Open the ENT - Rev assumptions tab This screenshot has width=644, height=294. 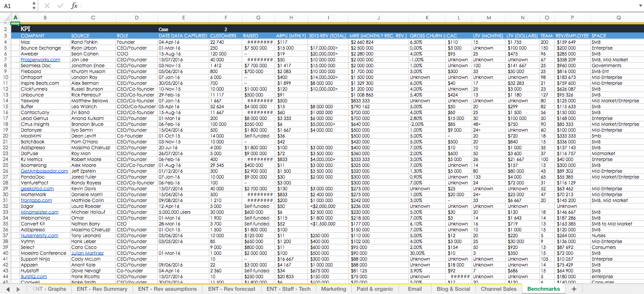167,289
